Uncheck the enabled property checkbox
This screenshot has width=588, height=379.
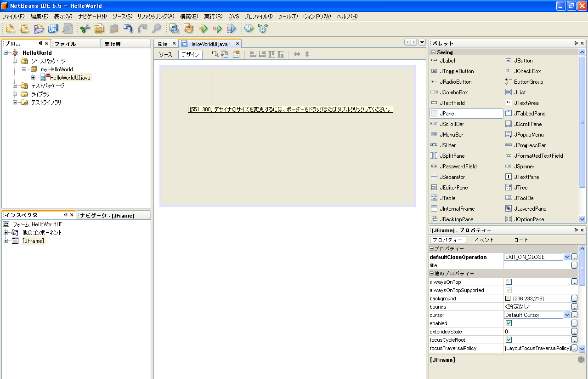(x=509, y=323)
